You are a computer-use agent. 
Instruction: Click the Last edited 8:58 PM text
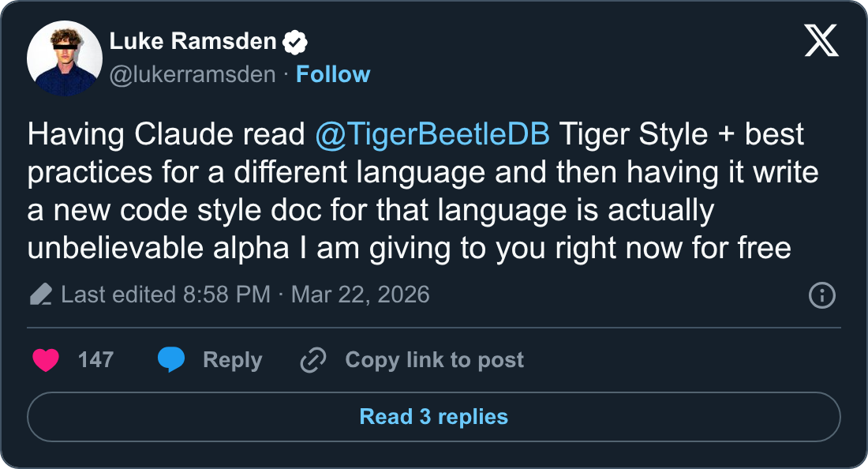tap(166, 295)
